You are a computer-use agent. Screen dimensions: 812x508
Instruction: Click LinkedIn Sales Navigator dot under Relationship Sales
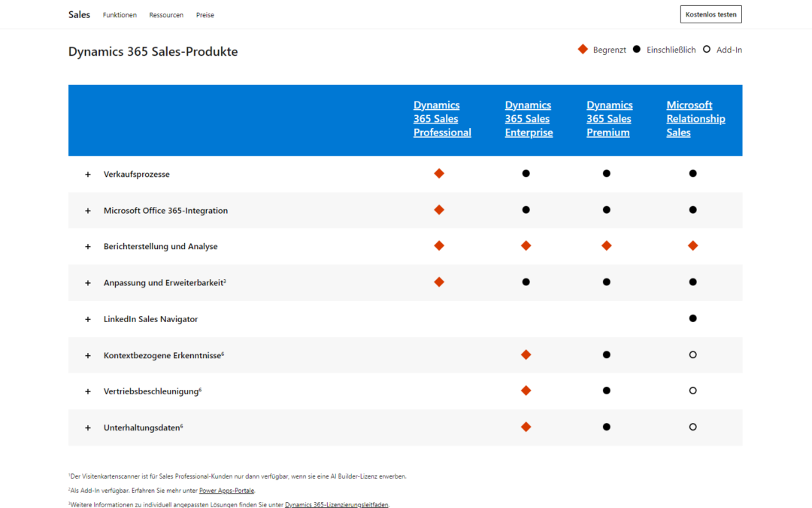pos(693,318)
